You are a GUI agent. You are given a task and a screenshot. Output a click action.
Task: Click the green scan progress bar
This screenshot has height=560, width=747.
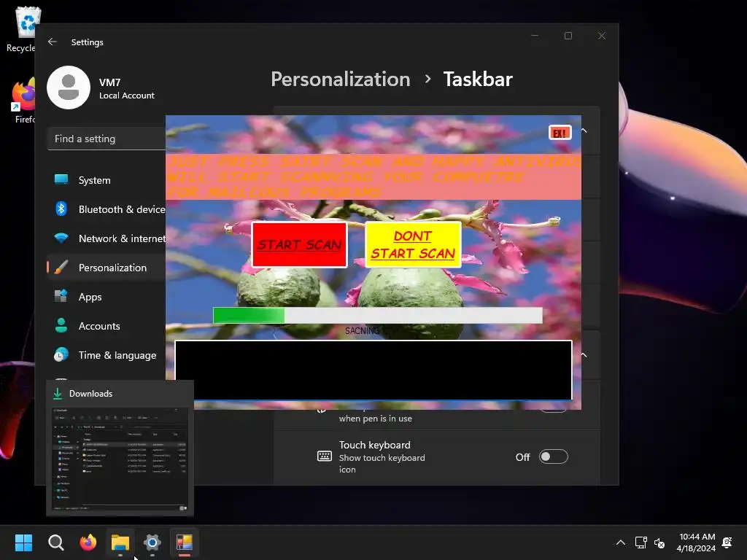(377, 315)
